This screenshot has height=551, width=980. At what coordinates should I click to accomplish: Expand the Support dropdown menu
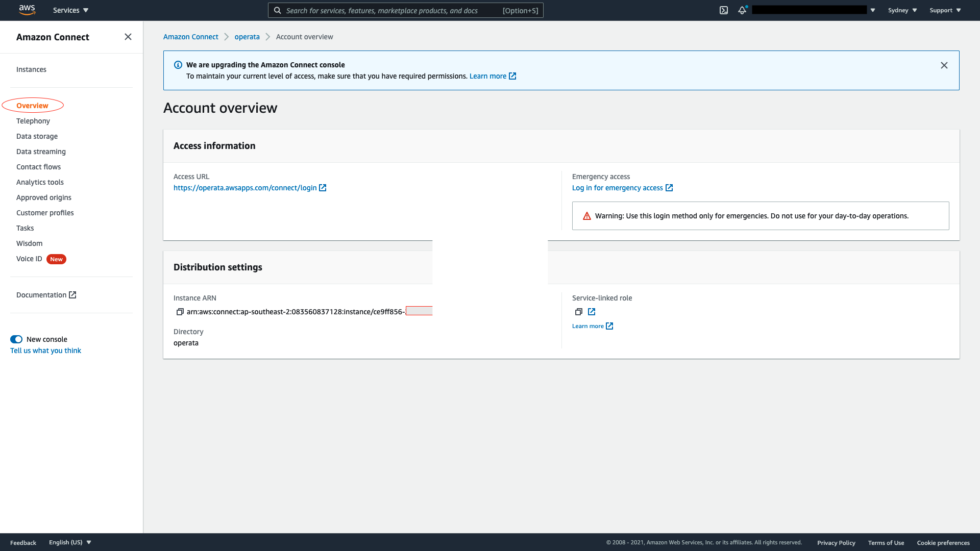click(x=945, y=10)
